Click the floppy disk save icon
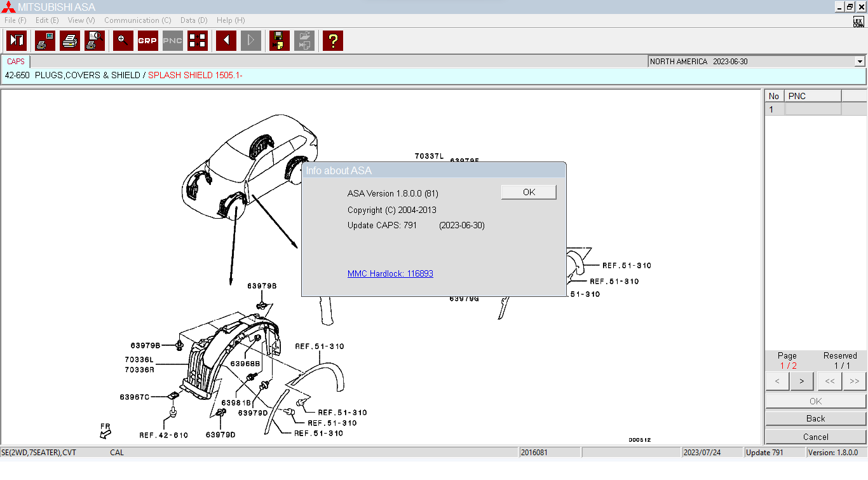 pyautogui.click(x=279, y=41)
